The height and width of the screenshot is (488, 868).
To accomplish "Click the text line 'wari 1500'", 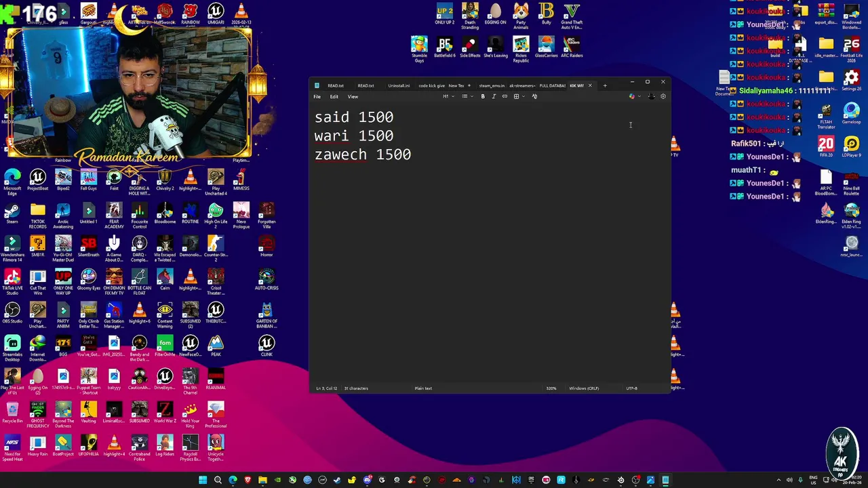I will click(x=354, y=136).
